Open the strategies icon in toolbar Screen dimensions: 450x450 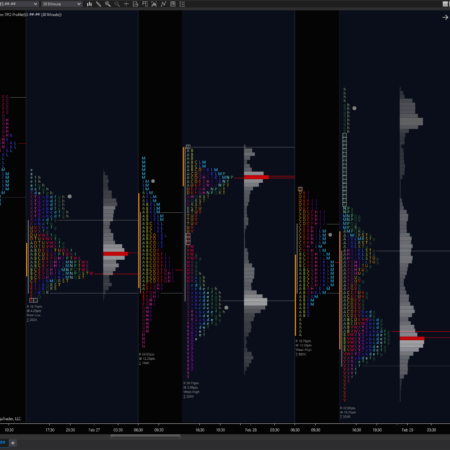163,4
